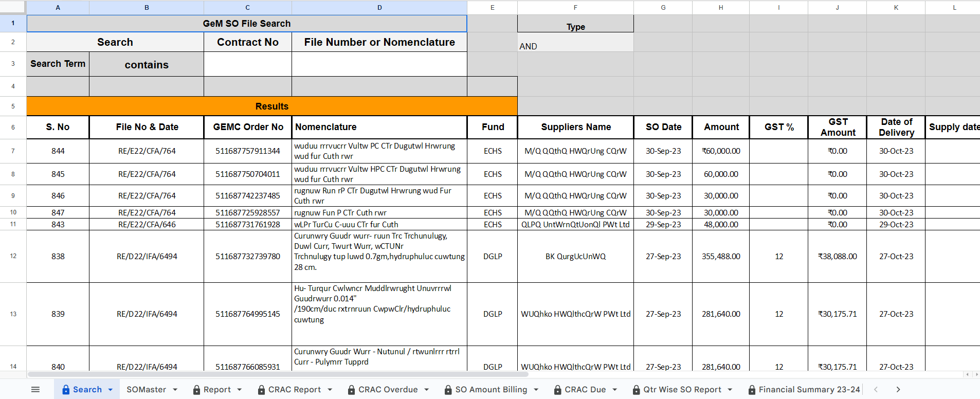Click S. No 843 cell
Viewport: 980px width, 399px height.
coord(58,225)
